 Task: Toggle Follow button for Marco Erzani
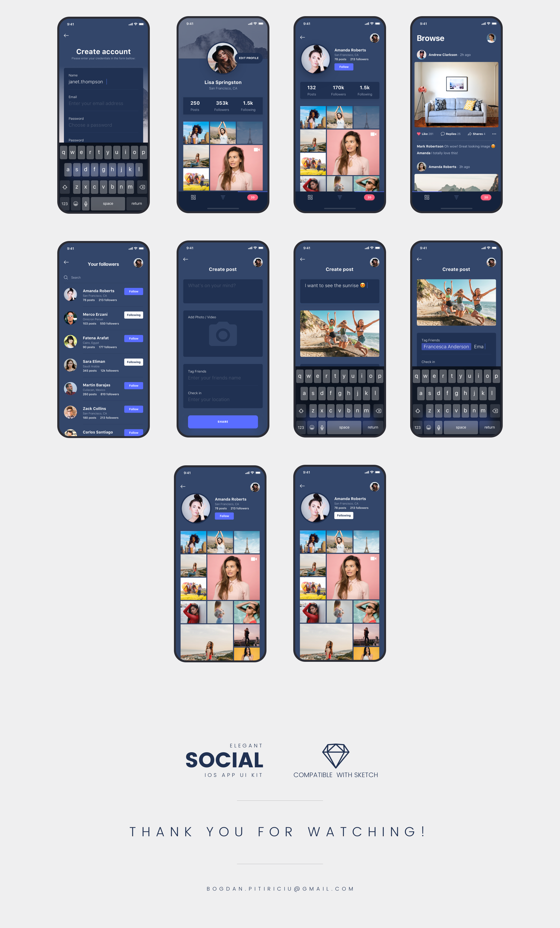click(x=133, y=314)
